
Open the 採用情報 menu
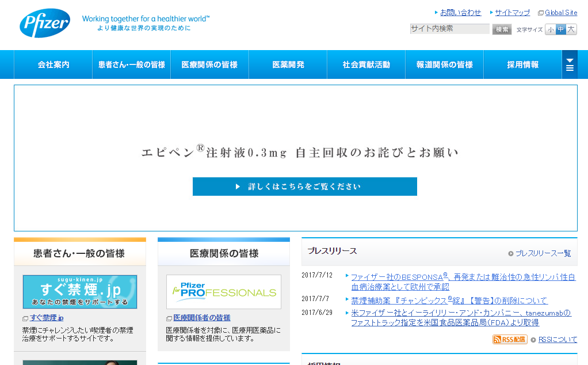click(x=523, y=64)
